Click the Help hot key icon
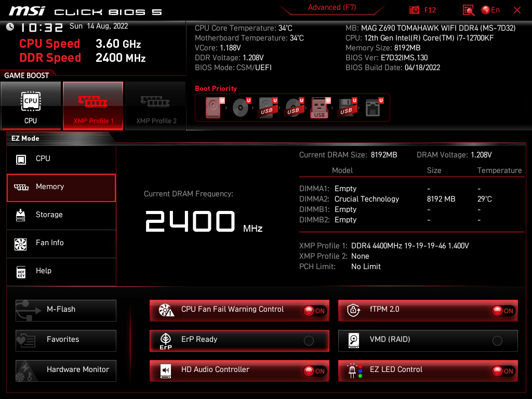The image size is (532, 399). (21, 272)
